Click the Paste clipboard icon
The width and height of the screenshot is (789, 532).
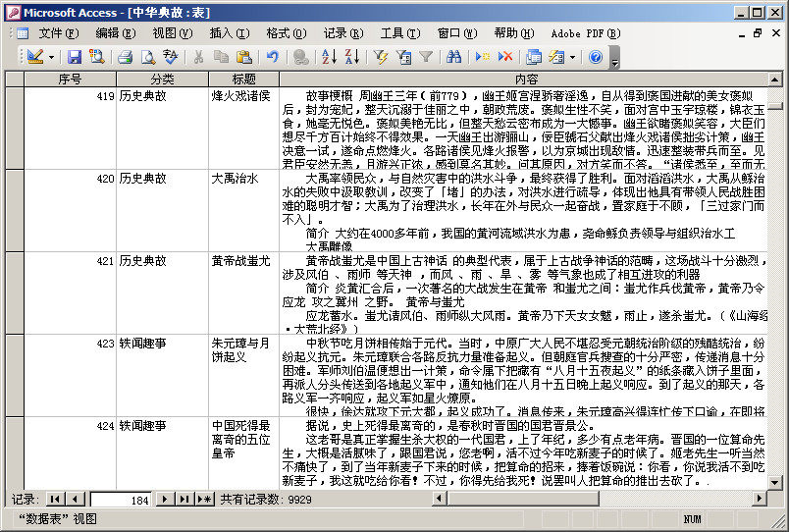pos(243,57)
